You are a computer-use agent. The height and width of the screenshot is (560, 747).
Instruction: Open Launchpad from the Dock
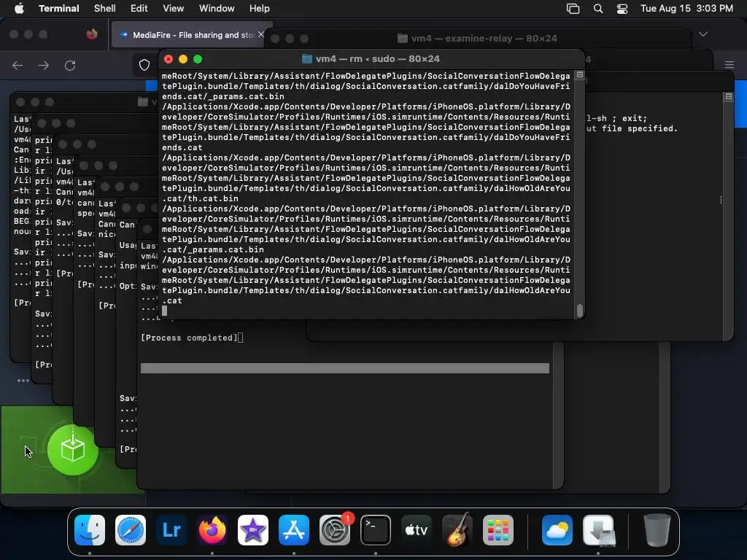pos(498,530)
